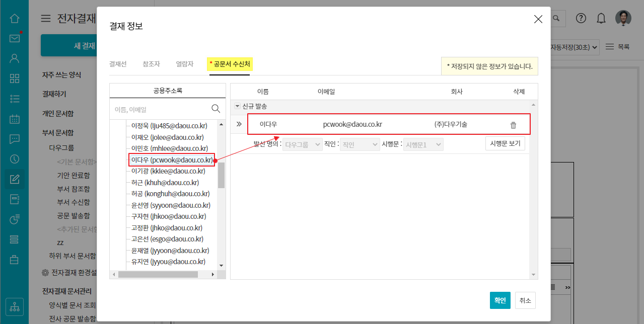Screen dimensions: 644x324
Task: Click the trash icon to delete 이다우
Action: click(x=513, y=125)
